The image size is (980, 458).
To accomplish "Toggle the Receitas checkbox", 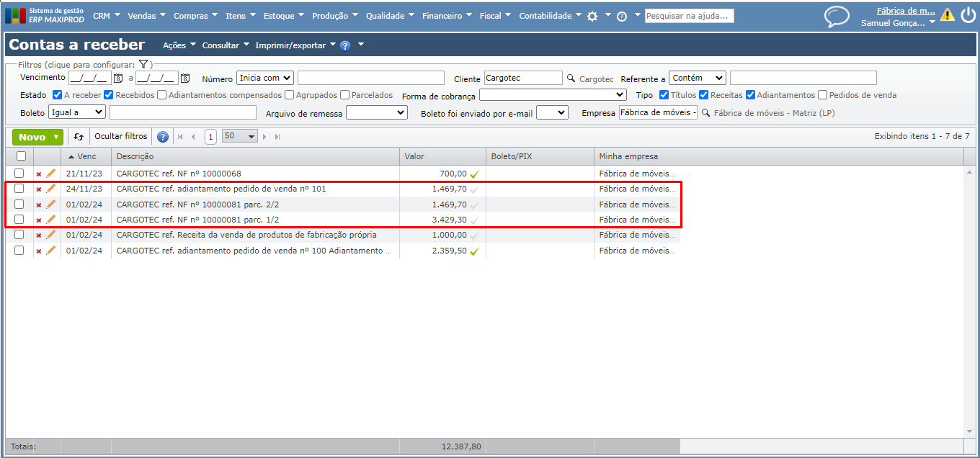I will coord(704,95).
